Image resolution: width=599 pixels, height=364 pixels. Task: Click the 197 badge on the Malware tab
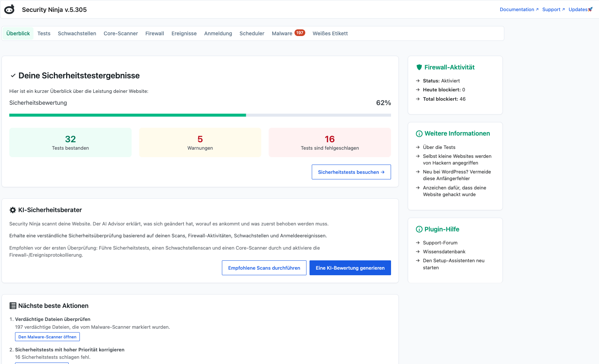(300, 33)
